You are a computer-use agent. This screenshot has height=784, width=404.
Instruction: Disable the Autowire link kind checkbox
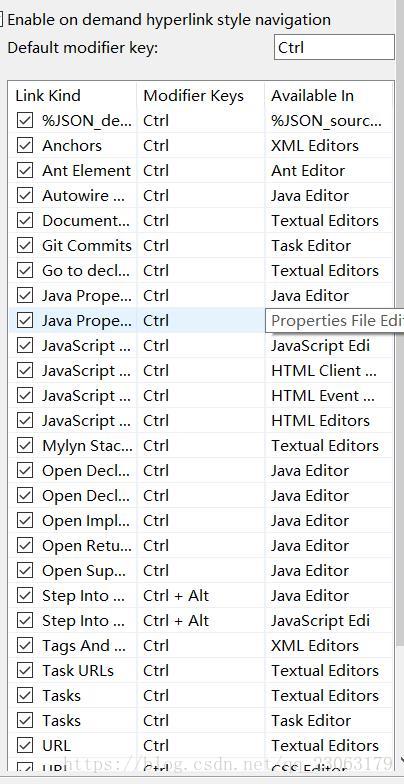coord(25,196)
